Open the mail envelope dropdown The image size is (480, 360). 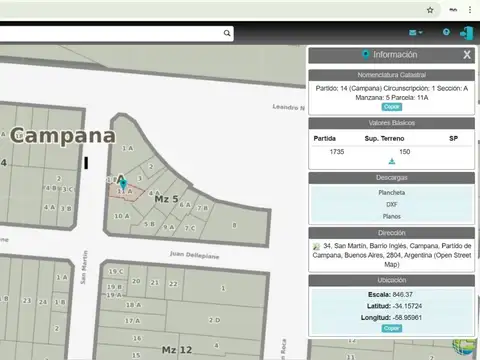[415, 32]
